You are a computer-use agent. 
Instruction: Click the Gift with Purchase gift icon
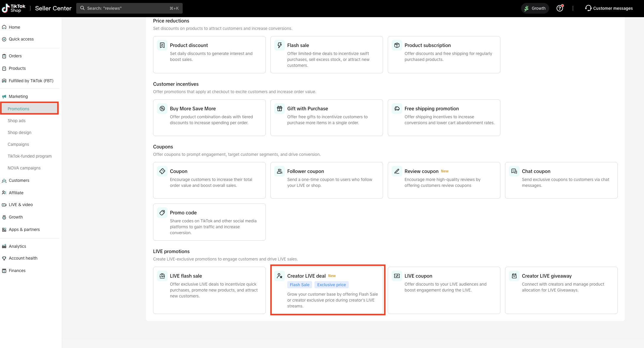[x=279, y=109]
